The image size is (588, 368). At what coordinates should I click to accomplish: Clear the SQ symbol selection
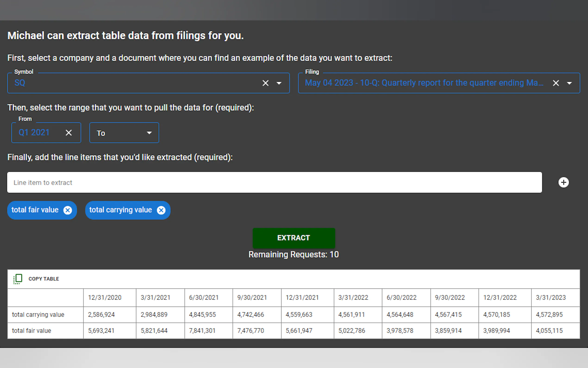coord(266,83)
